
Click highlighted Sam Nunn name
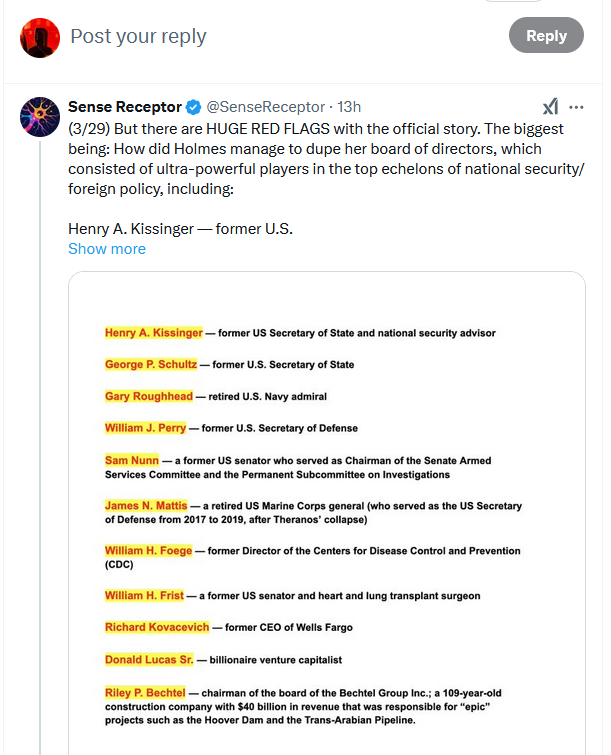pyautogui.click(x=132, y=460)
